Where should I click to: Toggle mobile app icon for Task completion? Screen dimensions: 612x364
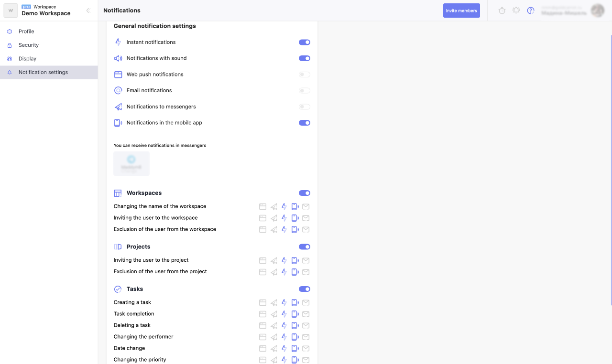tap(295, 314)
